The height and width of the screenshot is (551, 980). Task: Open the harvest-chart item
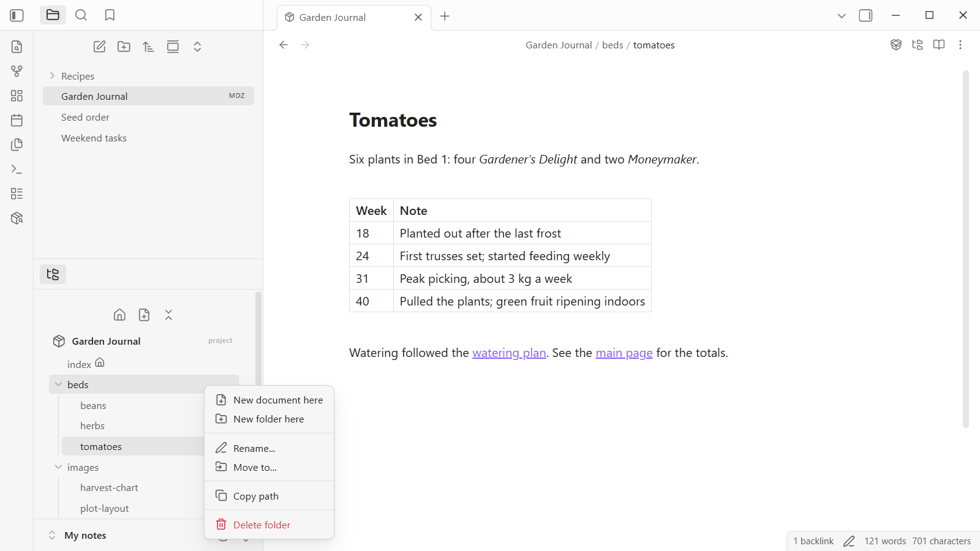coord(109,487)
